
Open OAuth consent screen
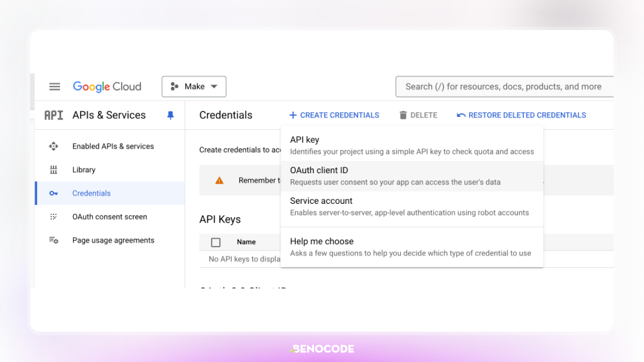pos(109,217)
